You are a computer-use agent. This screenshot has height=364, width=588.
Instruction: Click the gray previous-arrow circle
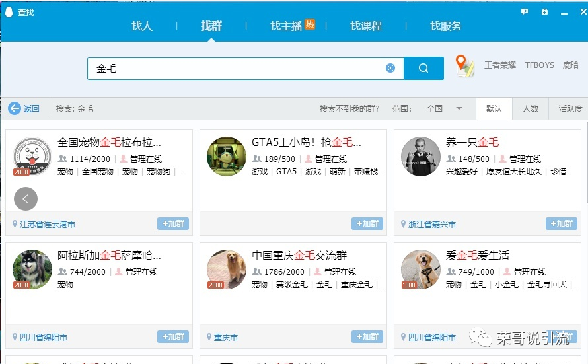tap(26, 199)
